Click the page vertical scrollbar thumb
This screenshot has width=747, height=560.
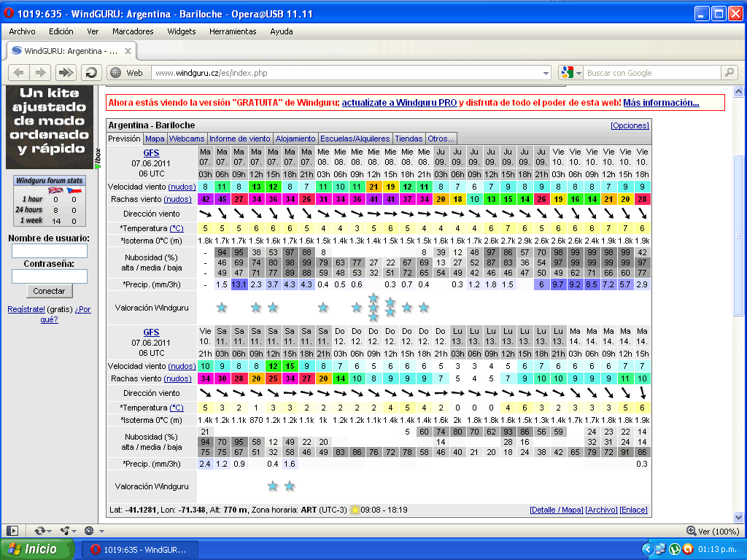(738, 235)
